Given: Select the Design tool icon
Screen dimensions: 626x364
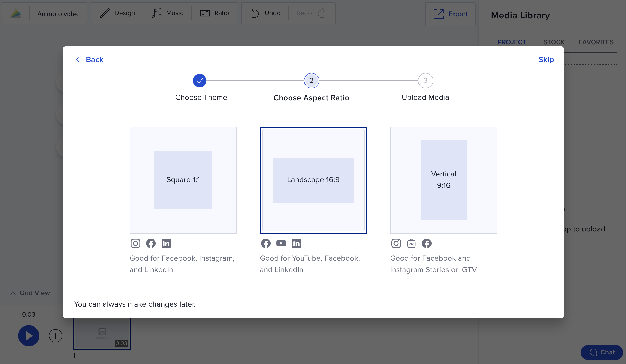Looking at the screenshot, I should 105,13.
